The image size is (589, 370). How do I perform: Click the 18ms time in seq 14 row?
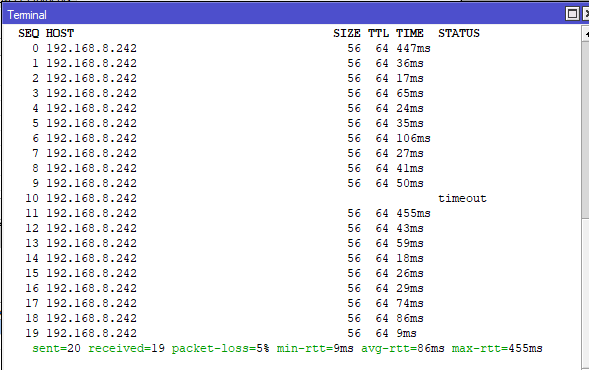pos(410,258)
